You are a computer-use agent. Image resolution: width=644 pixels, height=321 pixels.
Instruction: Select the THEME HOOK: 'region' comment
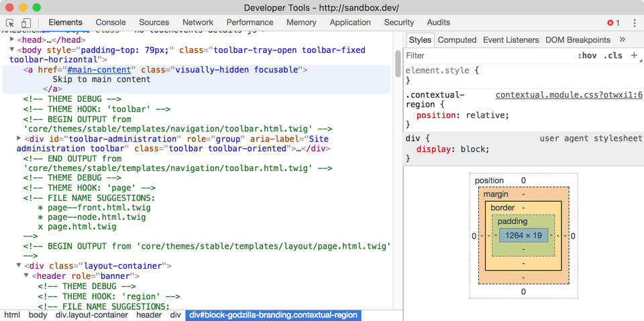tap(109, 296)
